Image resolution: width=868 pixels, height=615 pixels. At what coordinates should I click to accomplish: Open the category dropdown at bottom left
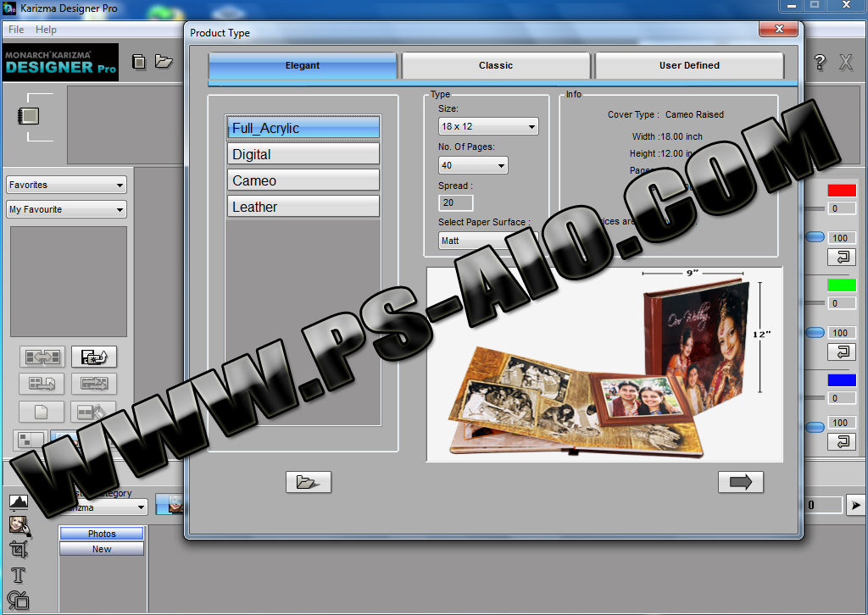coord(103,507)
